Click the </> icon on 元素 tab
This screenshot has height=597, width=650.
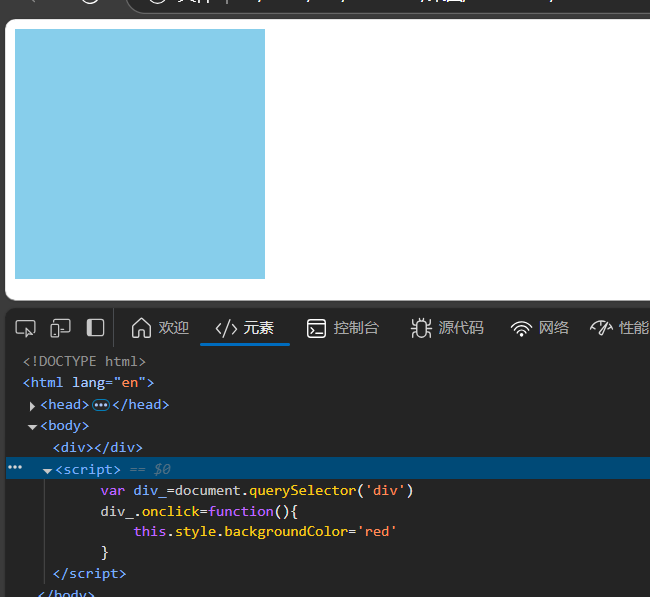pos(226,328)
